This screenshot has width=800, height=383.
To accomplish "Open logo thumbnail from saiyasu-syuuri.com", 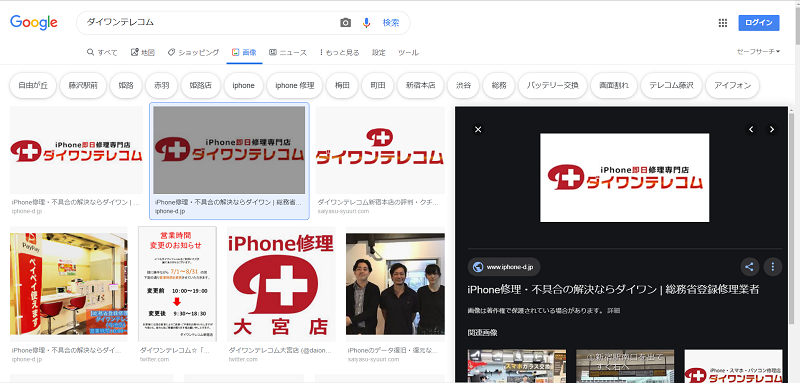I will 380,150.
